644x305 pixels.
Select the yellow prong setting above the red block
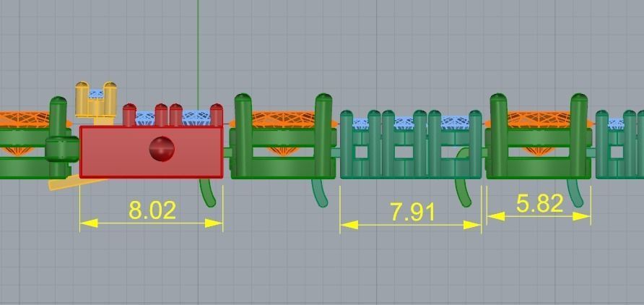coord(96,101)
